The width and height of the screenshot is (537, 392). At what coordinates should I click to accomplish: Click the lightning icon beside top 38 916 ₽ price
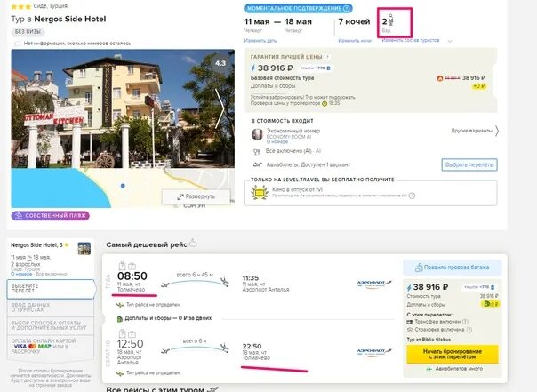[x=253, y=68]
